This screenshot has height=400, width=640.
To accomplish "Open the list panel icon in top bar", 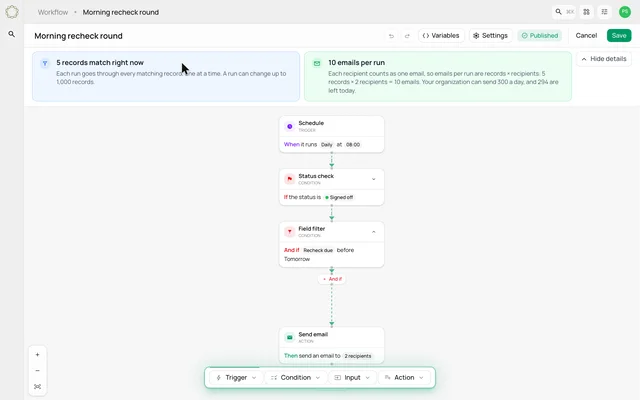I will click(x=604, y=12).
